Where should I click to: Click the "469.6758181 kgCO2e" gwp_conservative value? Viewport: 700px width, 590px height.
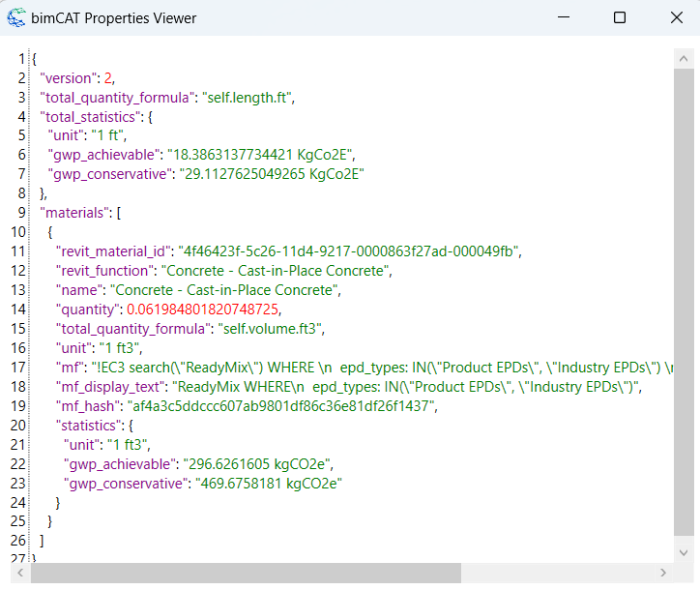(x=268, y=484)
